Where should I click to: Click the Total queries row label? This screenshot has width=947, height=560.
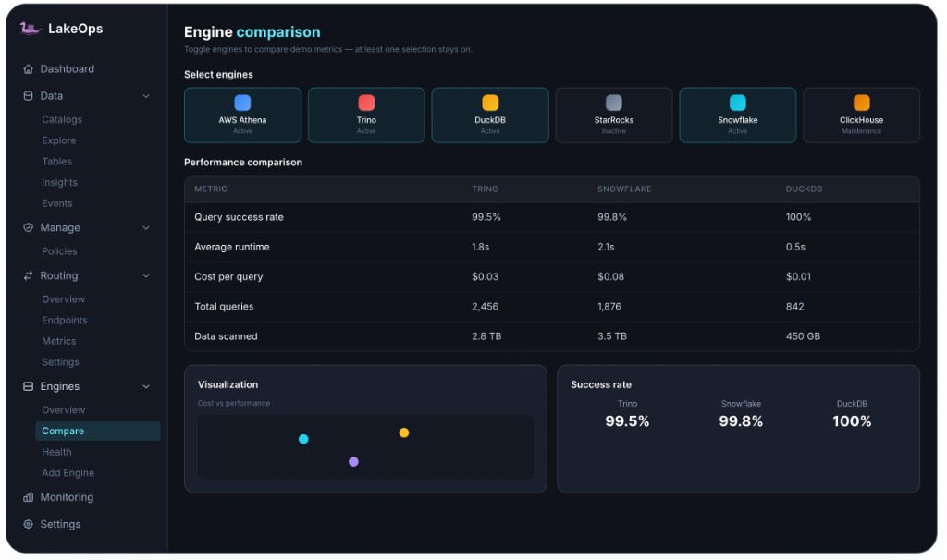224,307
